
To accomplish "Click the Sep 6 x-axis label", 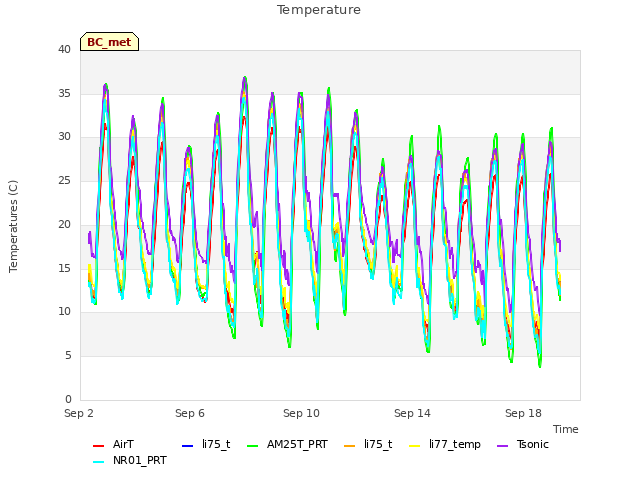I will pos(190,413).
